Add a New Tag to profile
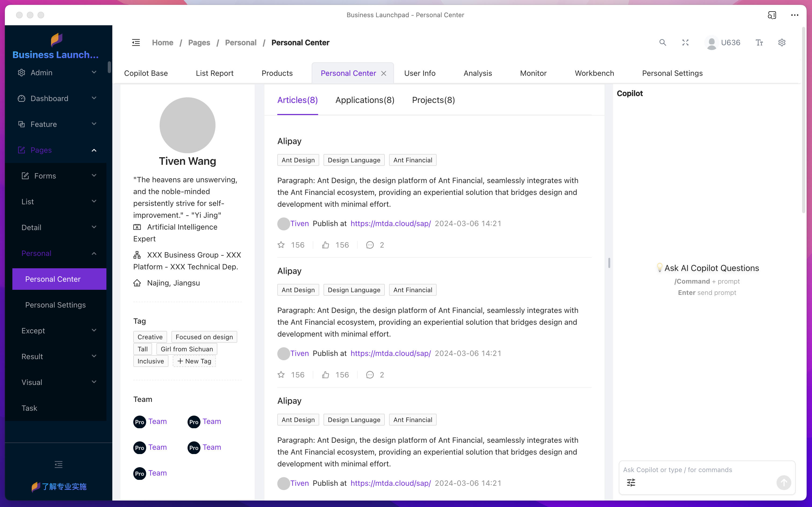The width and height of the screenshot is (812, 507). point(194,361)
